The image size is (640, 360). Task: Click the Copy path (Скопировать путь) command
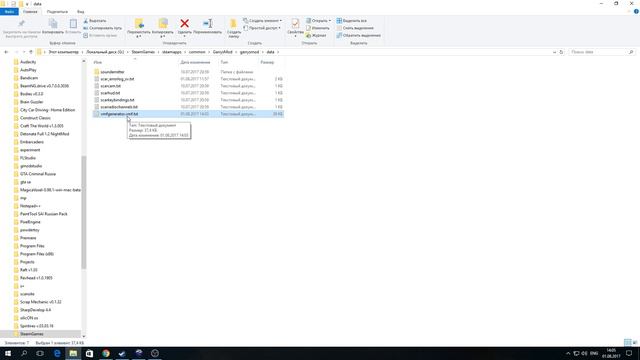[102, 28]
